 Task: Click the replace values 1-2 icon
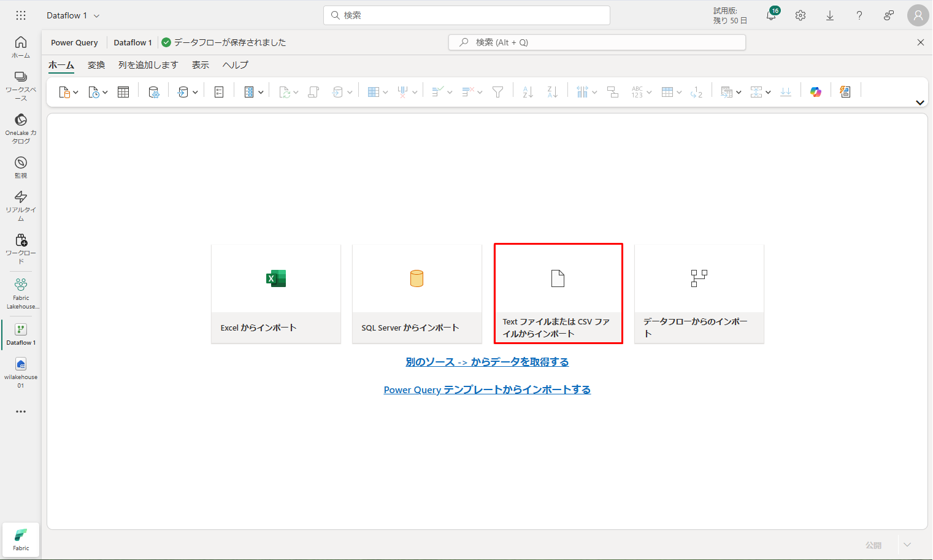696,92
